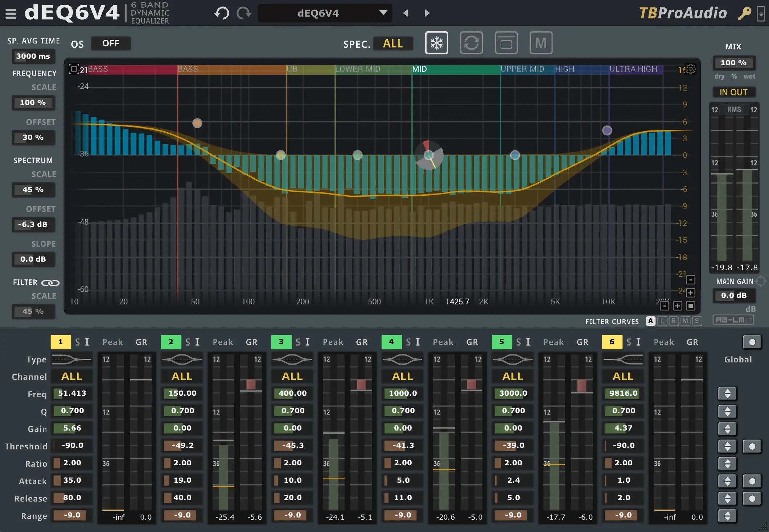Click the zoom reset square button
The width and height of the screenshot is (769, 532).
coord(691,306)
